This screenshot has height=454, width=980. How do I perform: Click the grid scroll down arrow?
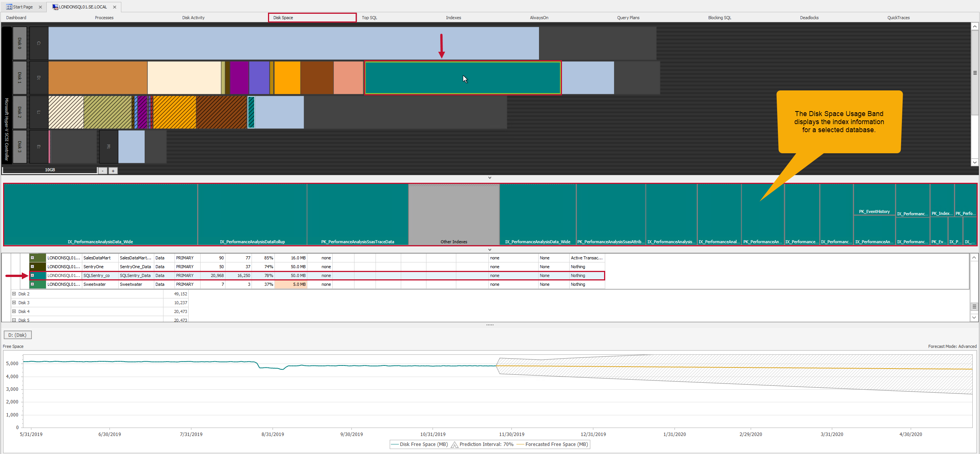[x=974, y=318]
